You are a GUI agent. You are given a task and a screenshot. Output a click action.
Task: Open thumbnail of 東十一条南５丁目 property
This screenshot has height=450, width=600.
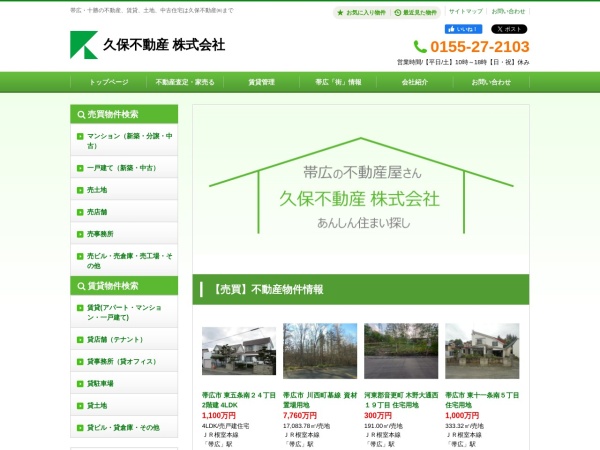[x=482, y=351]
